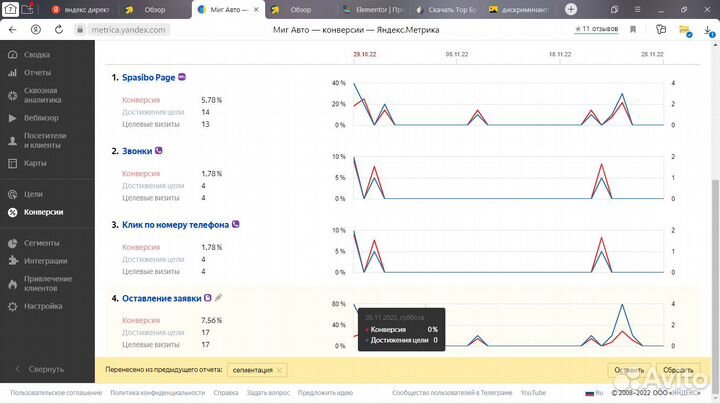Image resolution: width=720 pixels, height=404 pixels.
Task: Select Конверсии in sidebar
Action: pos(43,212)
